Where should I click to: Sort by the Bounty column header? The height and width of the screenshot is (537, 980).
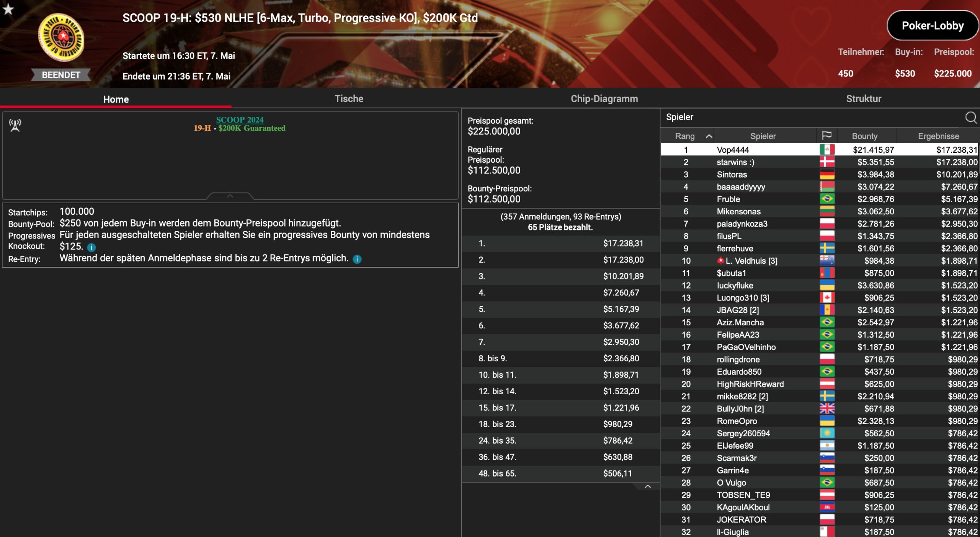click(x=864, y=136)
